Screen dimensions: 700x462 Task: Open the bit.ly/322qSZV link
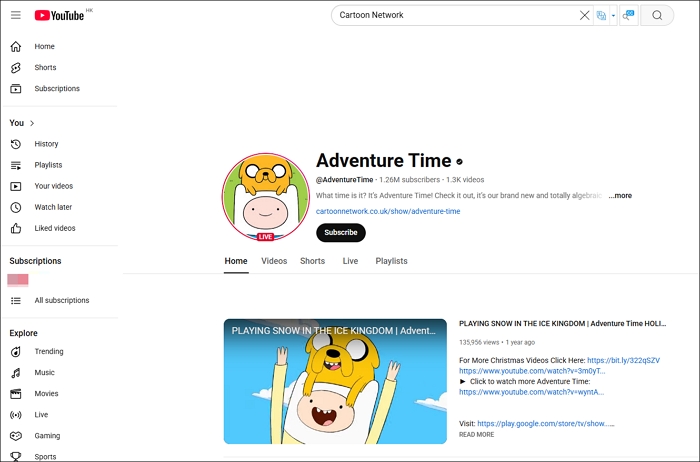pos(623,360)
